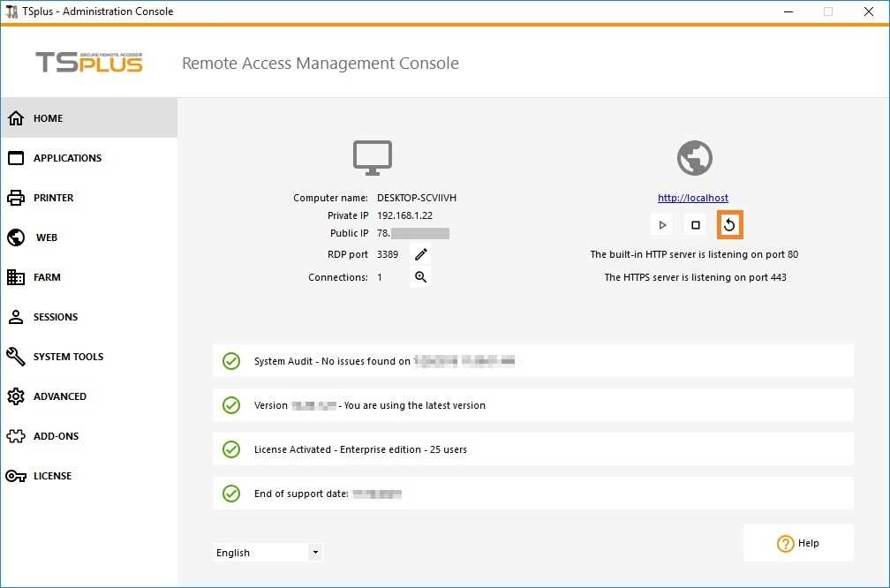This screenshot has width=890, height=588.
Task: Open ADVANCED settings via the gear icon
Action: [x=15, y=396]
